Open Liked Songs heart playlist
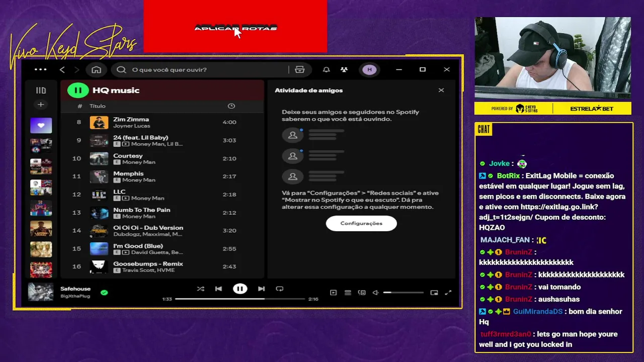The image size is (644, 362). click(41, 125)
